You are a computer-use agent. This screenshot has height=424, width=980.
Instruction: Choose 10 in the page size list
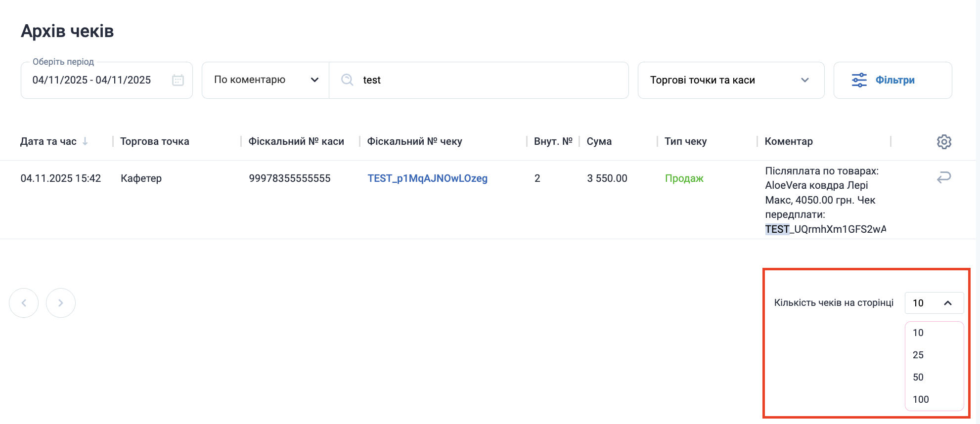(918, 333)
